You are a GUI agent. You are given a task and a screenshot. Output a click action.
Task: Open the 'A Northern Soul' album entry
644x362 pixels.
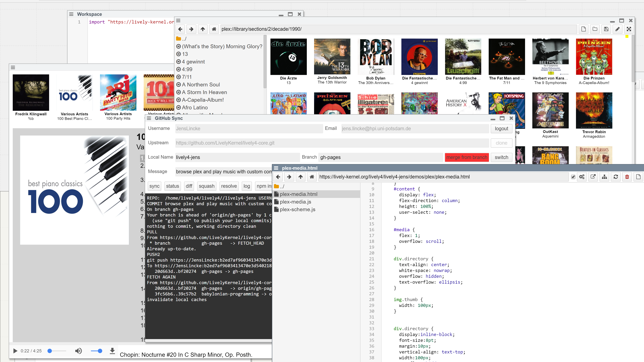(201, 85)
